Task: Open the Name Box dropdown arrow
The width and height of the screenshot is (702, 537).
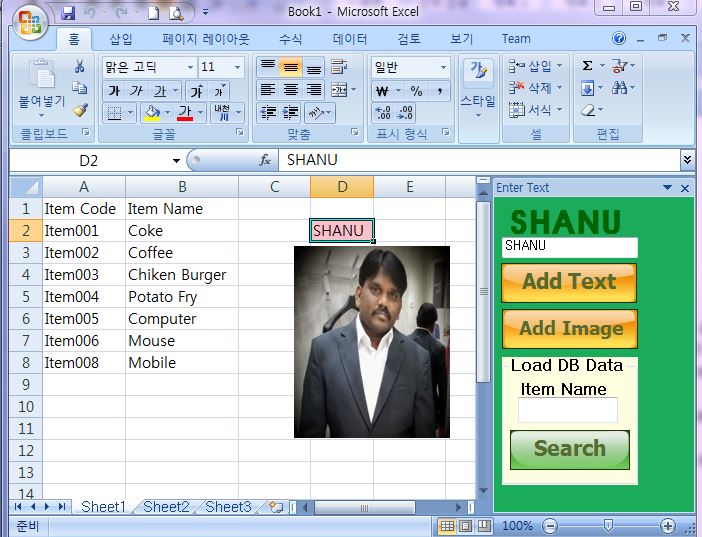Action: [x=176, y=160]
